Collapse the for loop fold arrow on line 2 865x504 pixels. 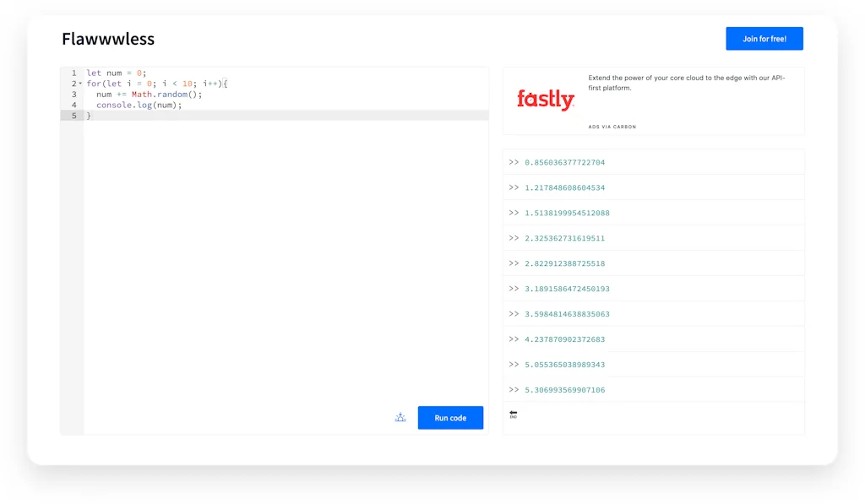click(x=81, y=84)
